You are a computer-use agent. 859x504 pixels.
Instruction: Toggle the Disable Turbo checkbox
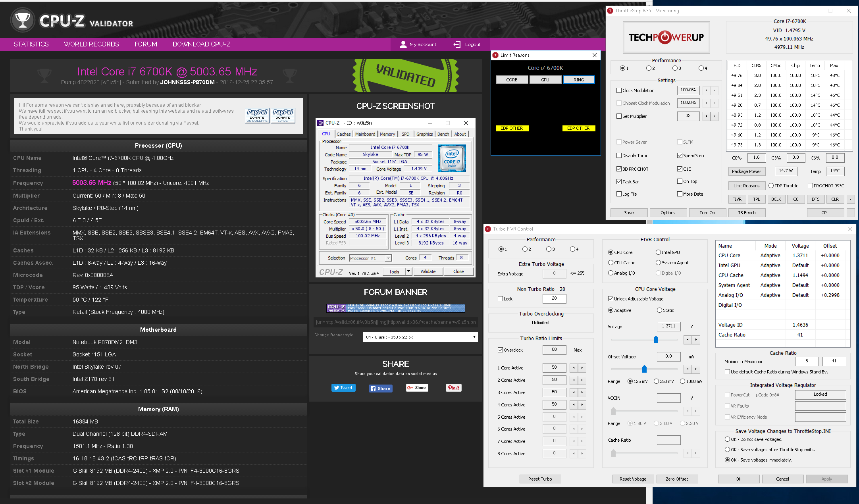[x=619, y=156]
